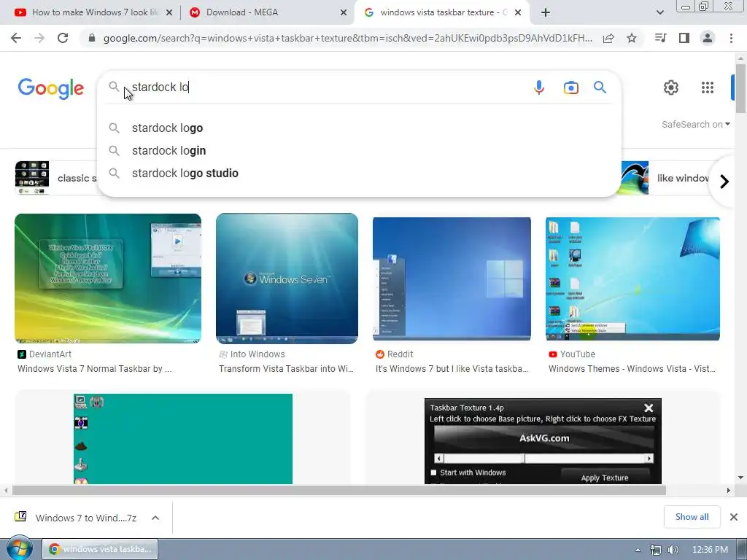Screen dimensions: 747x560
Task: Click the Into Windows source label
Action: tap(252, 354)
